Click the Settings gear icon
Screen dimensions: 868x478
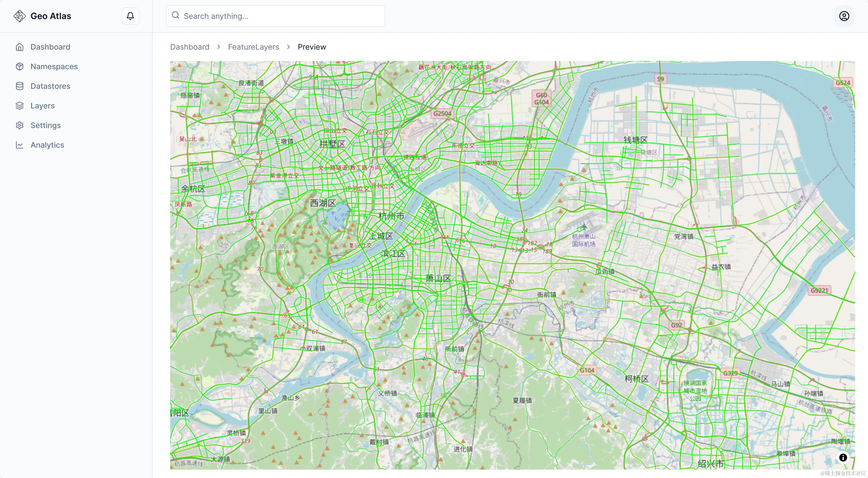click(20, 125)
